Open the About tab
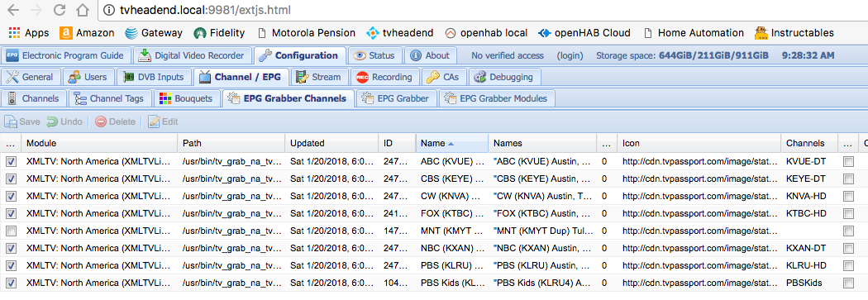 [x=431, y=55]
